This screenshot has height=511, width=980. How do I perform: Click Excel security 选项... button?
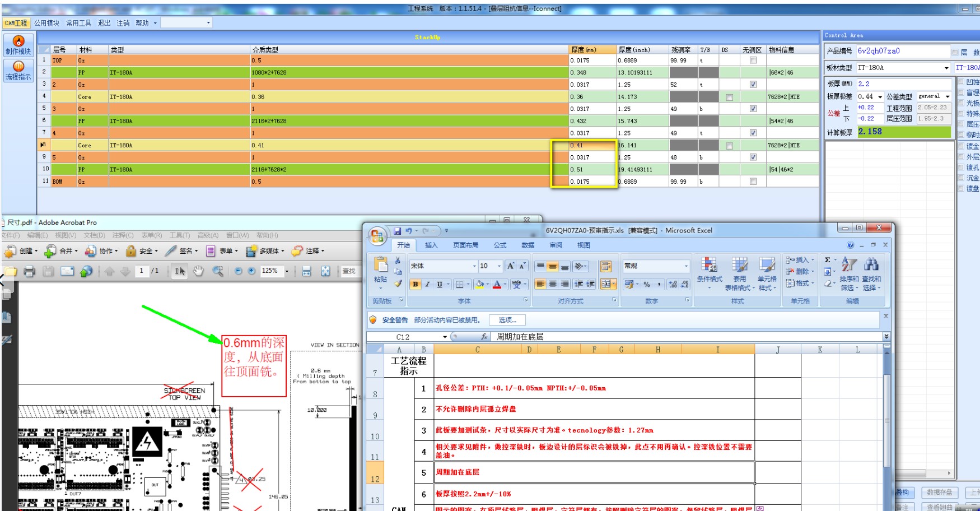[x=507, y=320]
